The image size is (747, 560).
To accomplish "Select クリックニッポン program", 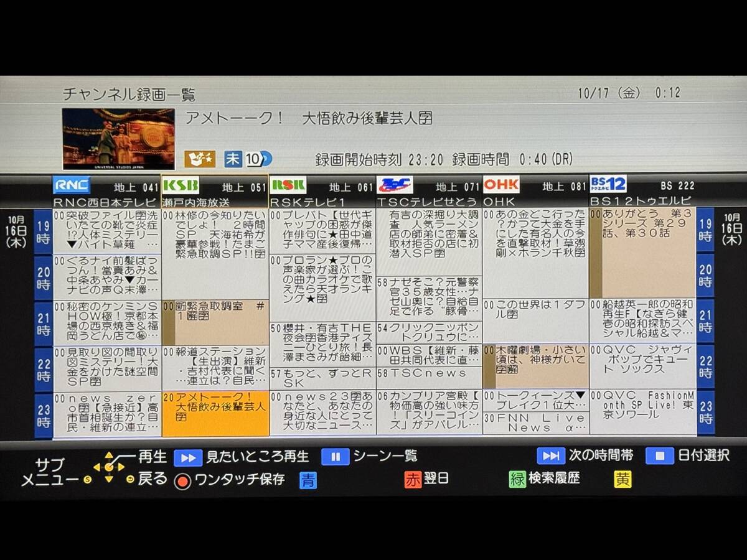I will tap(429, 332).
